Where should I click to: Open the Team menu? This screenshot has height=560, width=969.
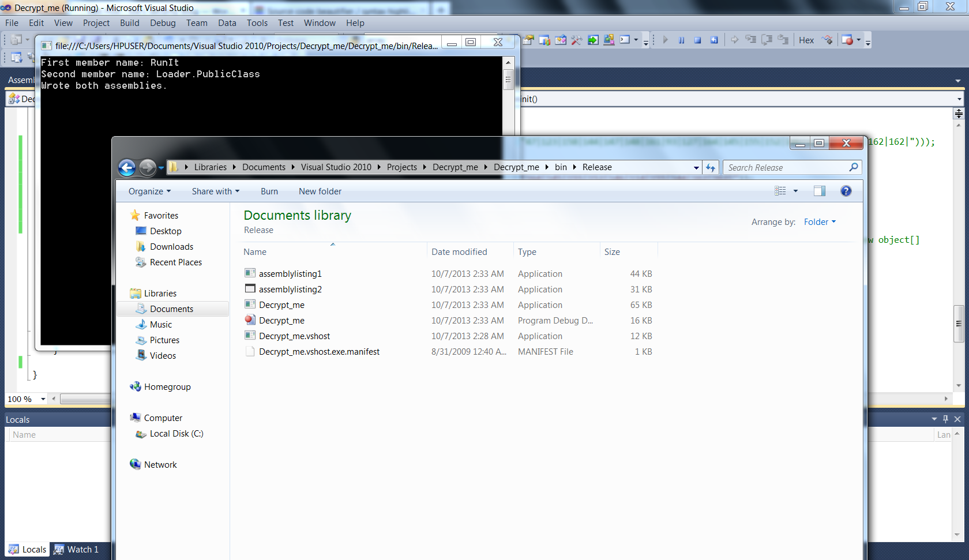coord(197,23)
